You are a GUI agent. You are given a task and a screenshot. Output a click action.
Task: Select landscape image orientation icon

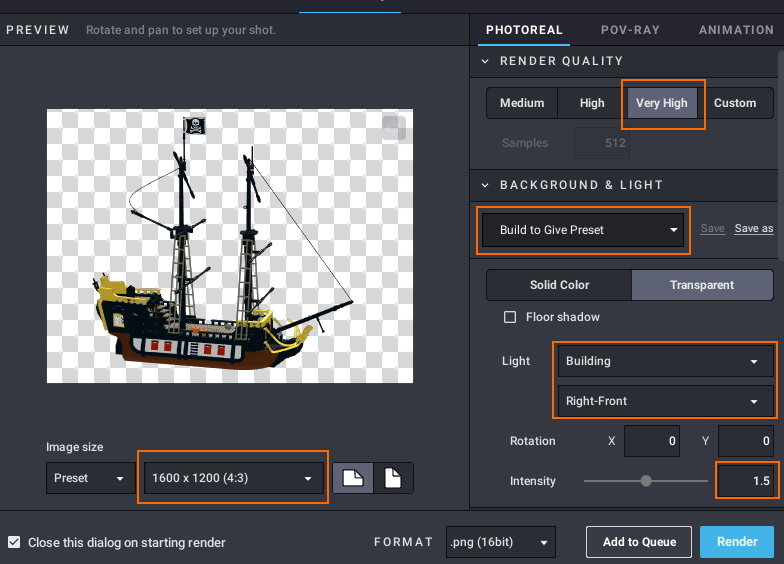tap(353, 479)
